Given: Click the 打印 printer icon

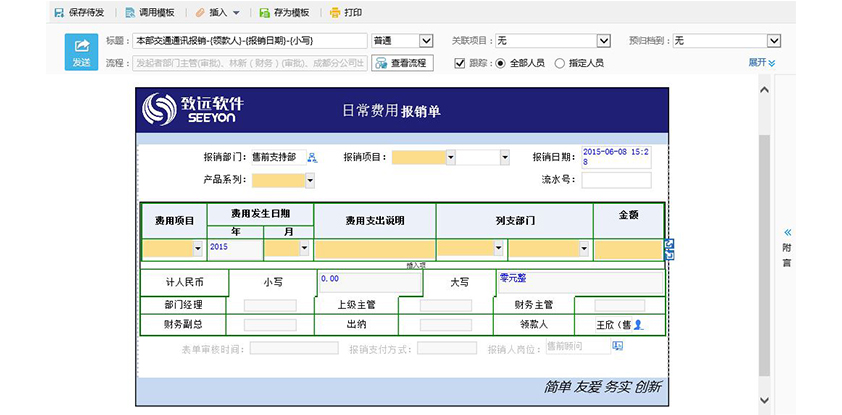Looking at the screenshot, I should (x=335, y=12).
